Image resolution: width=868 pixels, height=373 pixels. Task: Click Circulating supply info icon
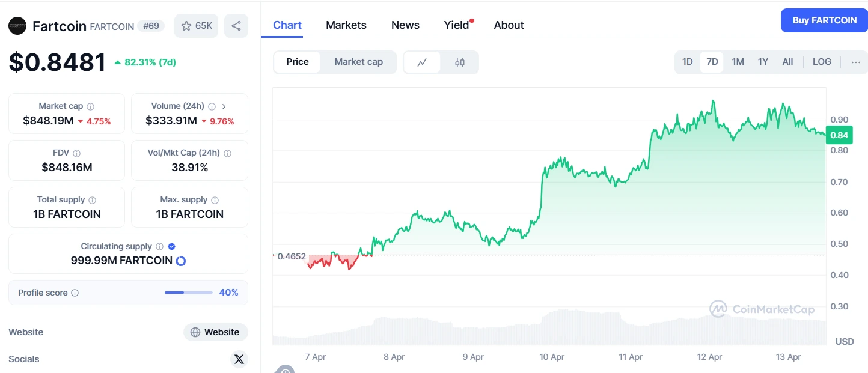[160, 247]
